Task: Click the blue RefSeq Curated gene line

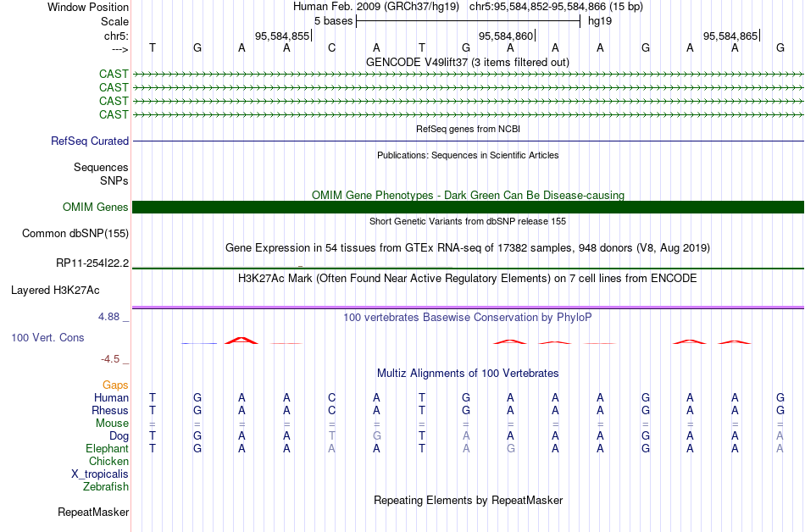Action: (468, 141)
